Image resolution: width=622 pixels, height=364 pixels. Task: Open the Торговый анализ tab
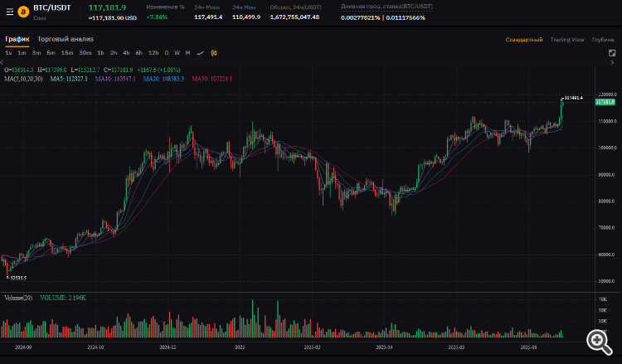(x=66, y=38)
